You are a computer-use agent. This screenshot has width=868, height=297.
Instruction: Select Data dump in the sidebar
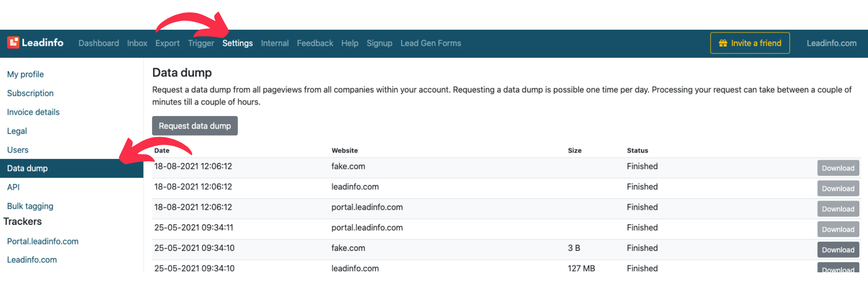click(72, 168)
